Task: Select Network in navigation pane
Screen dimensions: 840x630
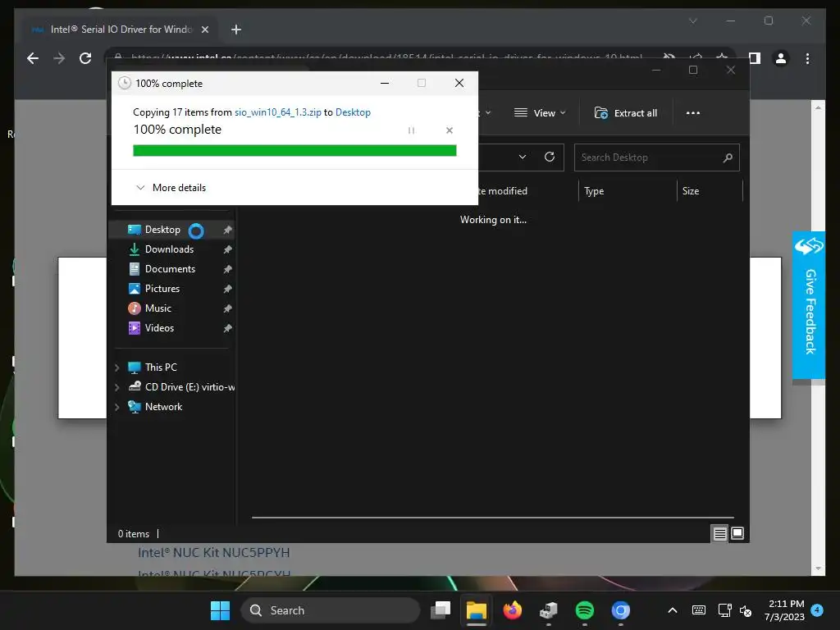Action: point(163,407)
